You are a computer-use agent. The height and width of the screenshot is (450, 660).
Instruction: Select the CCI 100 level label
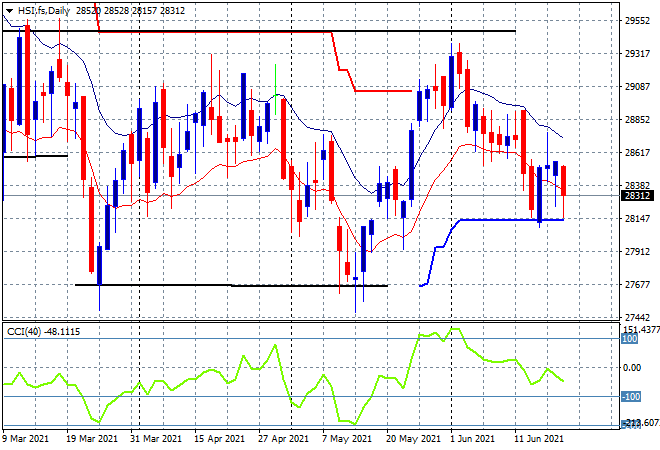click(x=630, y=339)
